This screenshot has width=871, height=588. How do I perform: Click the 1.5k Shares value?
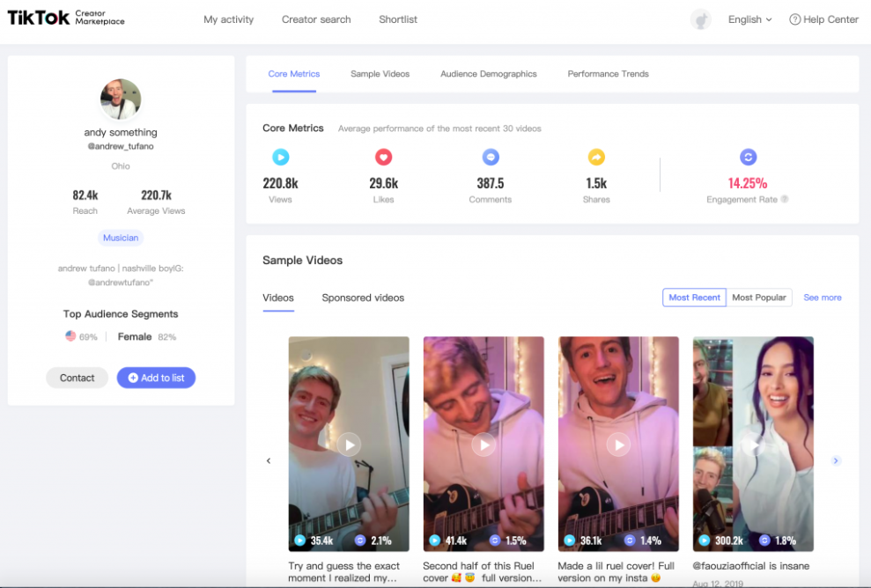(x=596, y=183)
